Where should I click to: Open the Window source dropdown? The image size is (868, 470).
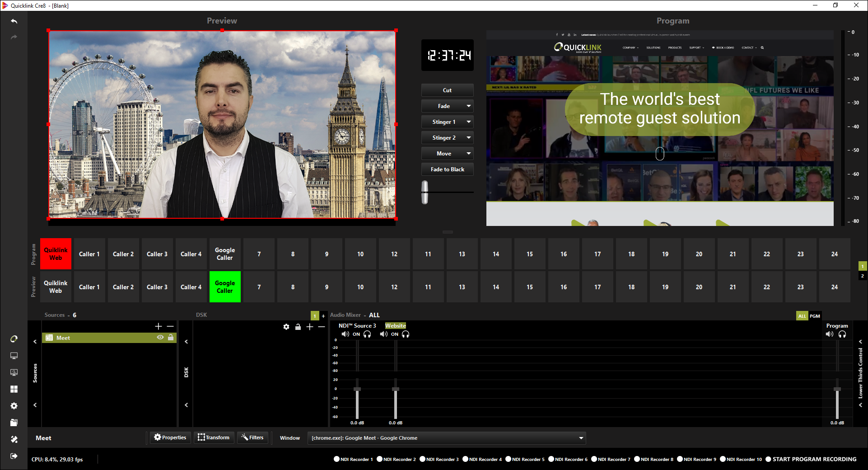click(447, 438)
